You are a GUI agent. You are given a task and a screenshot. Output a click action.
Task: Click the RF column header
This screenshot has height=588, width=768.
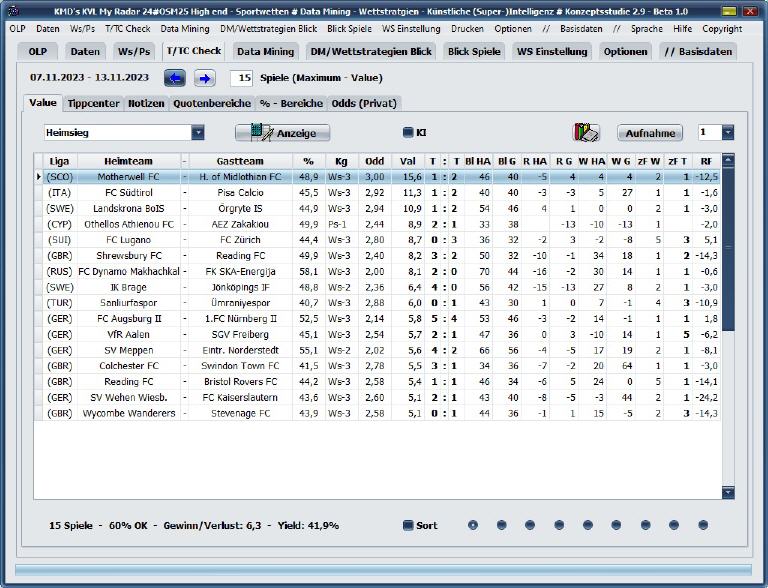(x=706, y=161)
